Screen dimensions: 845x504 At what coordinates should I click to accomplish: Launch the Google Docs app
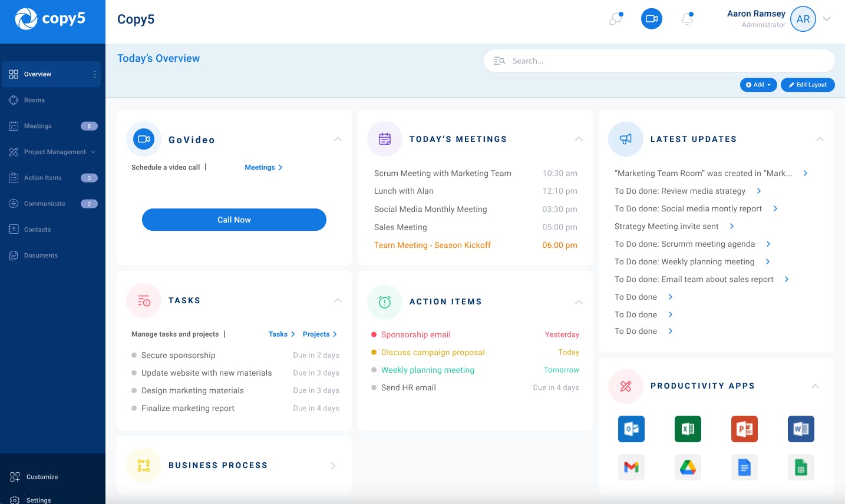click(744, 467)
